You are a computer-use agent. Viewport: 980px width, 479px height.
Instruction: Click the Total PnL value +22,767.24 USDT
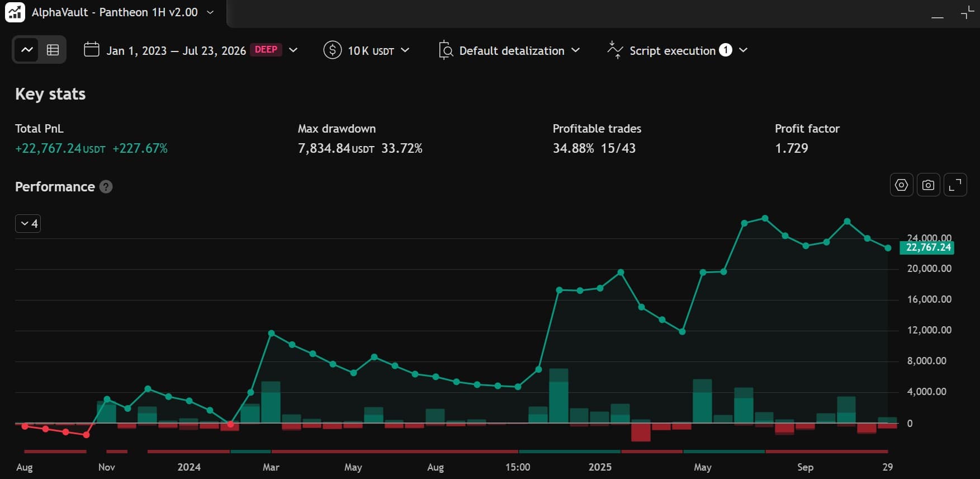60,148
